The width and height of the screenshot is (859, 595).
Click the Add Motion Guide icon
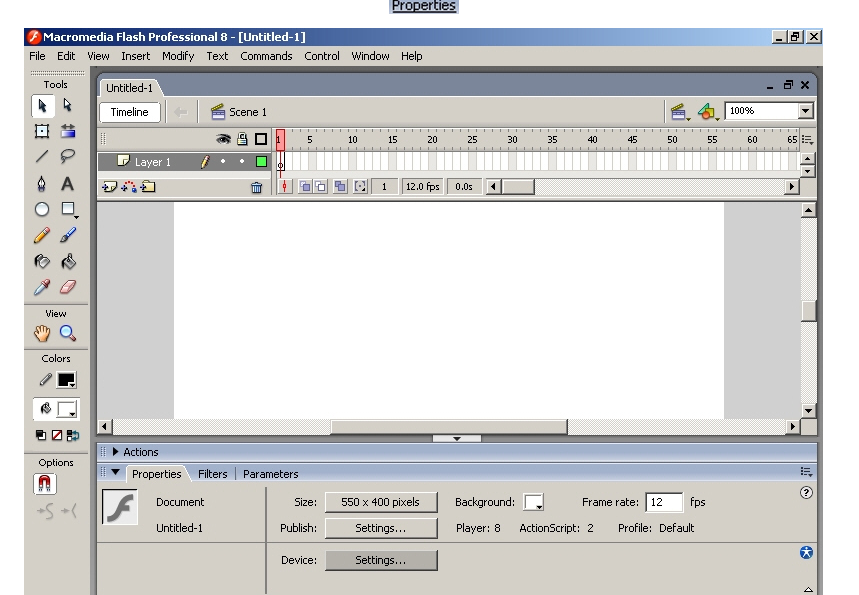[129, 187]
